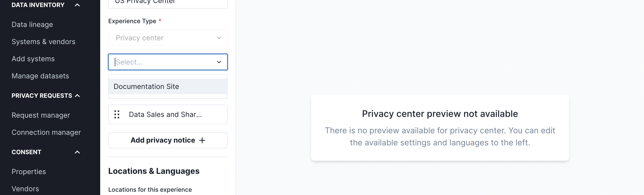Image resolution: width=644 pixels, height=195 pixels.
Task: Open Request manager
Action: pyautogui.click(x=41, y=115)
